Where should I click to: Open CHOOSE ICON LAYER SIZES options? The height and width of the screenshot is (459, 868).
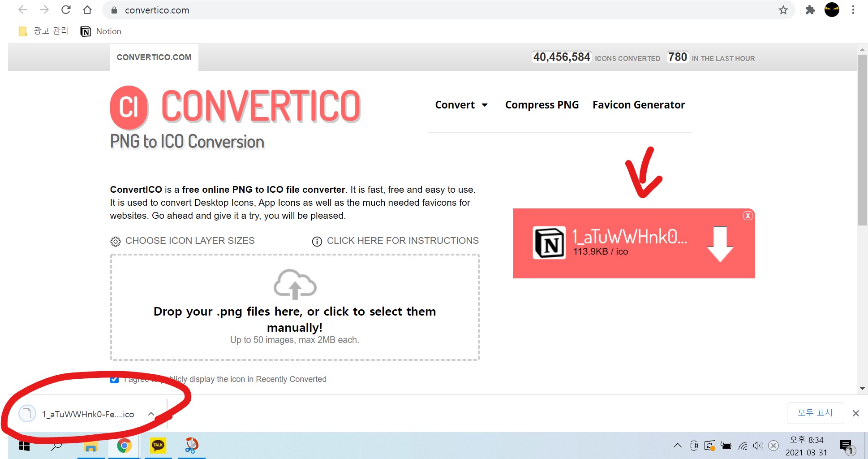[190, 241]
